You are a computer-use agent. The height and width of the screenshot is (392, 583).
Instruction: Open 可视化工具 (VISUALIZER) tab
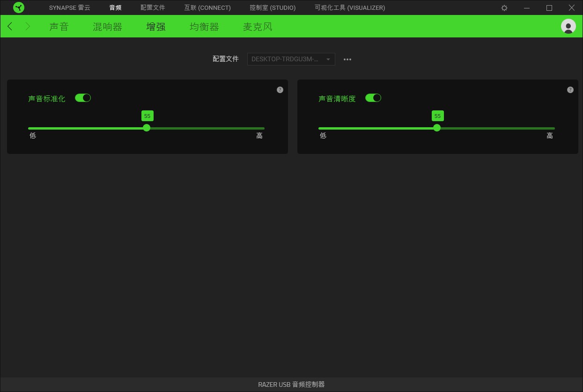[x=350, y=8]
